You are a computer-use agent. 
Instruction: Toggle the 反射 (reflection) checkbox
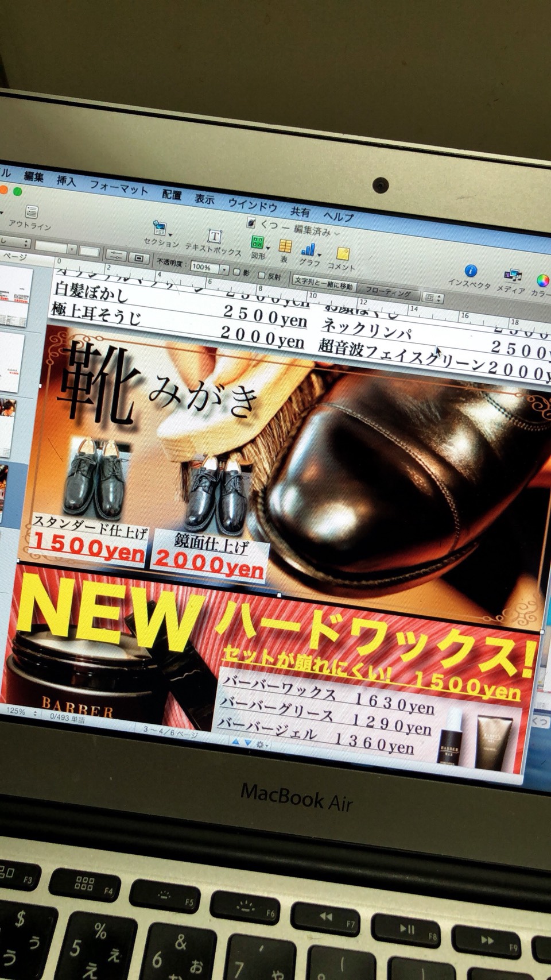click(x=261, y=275)
